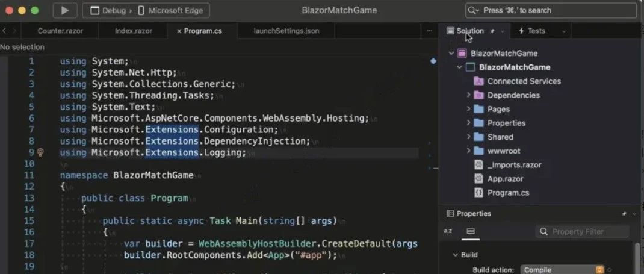The image size is (644, 274).
Task: Collapse the BlazorMatchGame solution node
Action: tap(451, 53)
